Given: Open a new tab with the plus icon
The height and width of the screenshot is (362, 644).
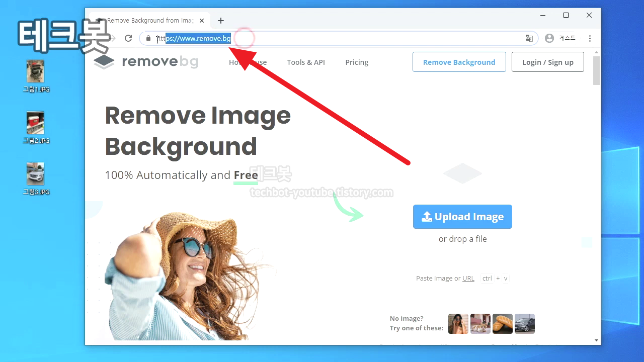Looking at the screenshot, I should (221, 21).
